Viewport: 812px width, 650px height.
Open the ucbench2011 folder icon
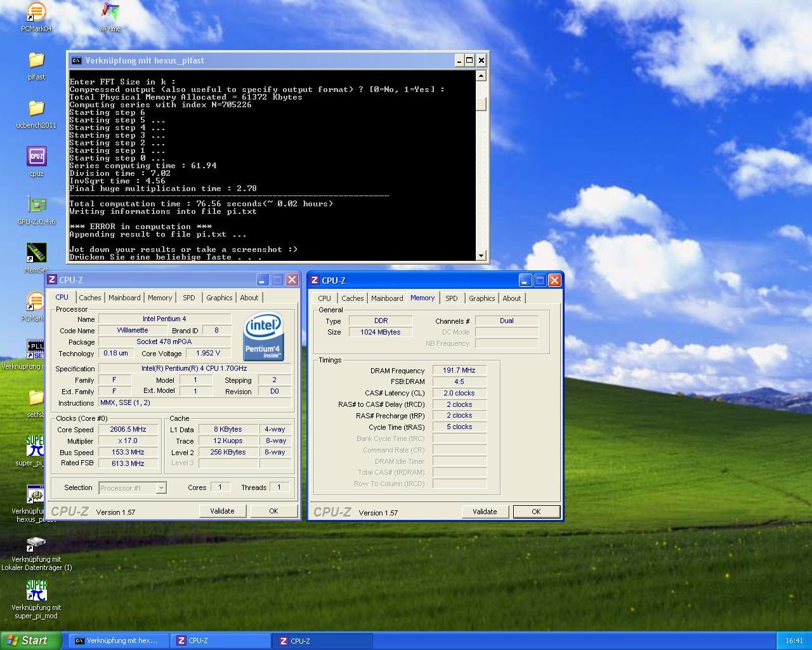(36, 109)
